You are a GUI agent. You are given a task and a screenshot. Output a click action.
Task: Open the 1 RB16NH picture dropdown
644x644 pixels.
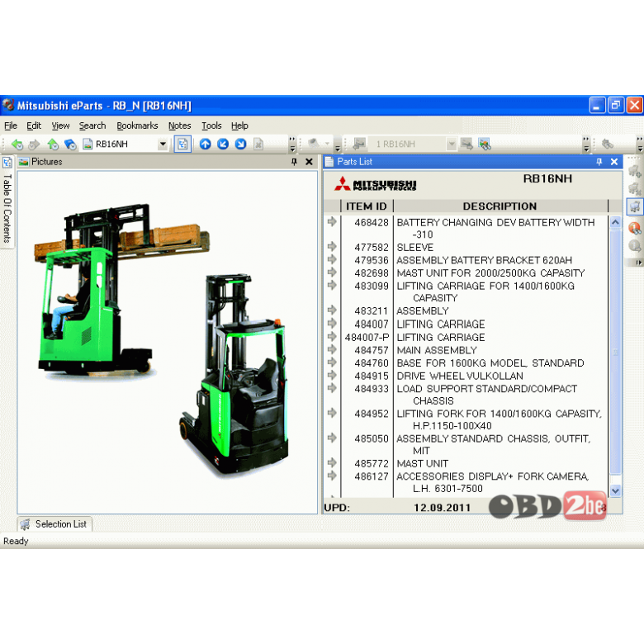pyautogui.click(x=452, y=144)
